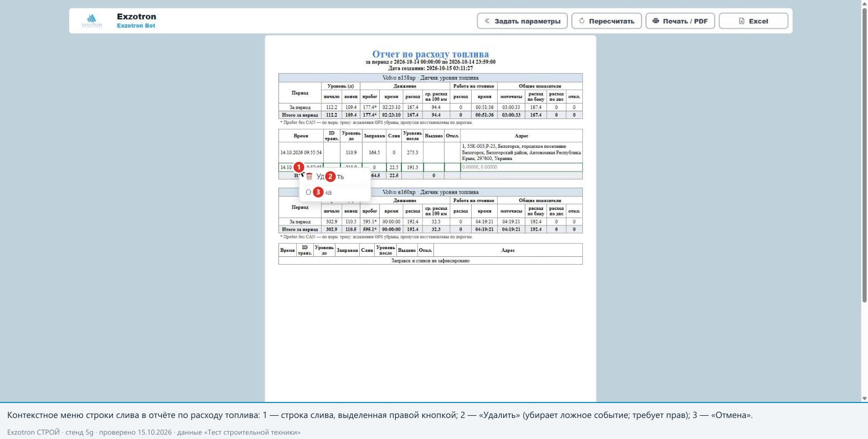Click the Белогорск address cell
868x439 pixels.
(521, 152)
